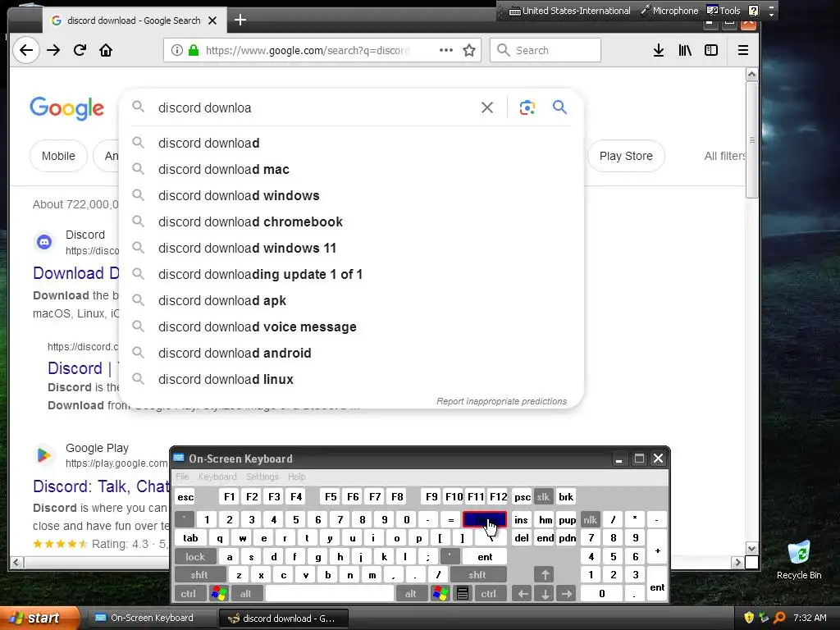Open a new tab with plus button

click(x=240, y=21)
